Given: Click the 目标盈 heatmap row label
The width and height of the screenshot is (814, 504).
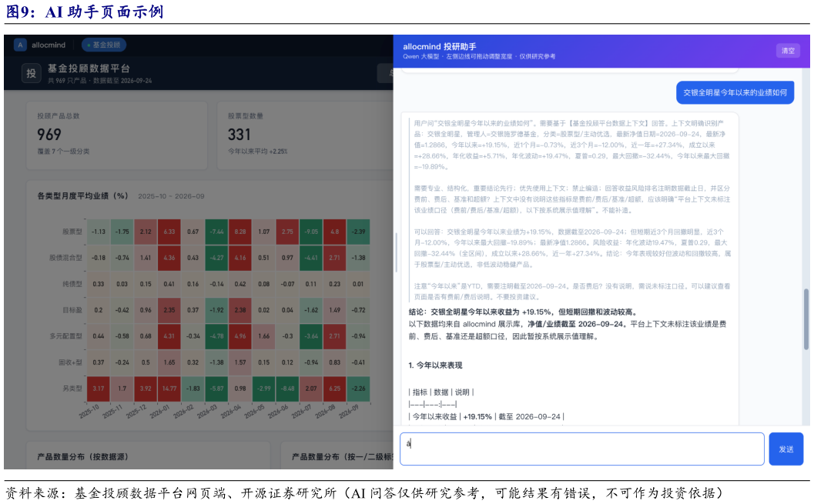Looking at the screenshot, I should coord(72,310).
